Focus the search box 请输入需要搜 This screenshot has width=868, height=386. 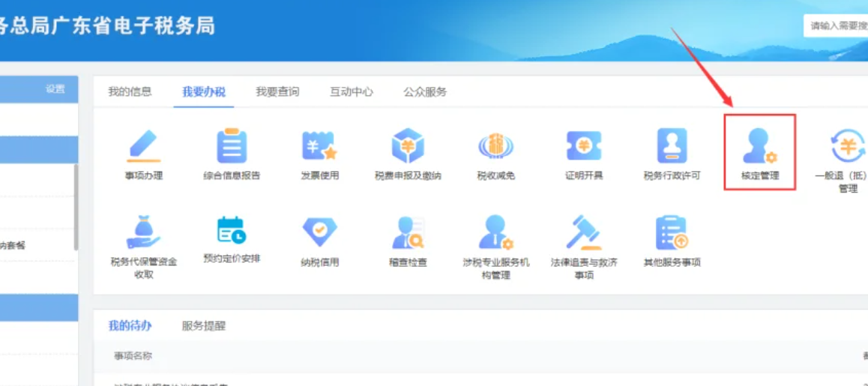point(836,26)
